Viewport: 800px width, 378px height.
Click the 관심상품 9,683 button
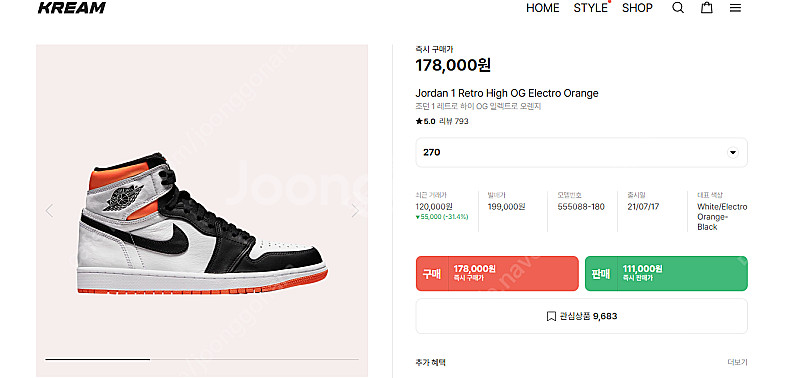[582, 316]
